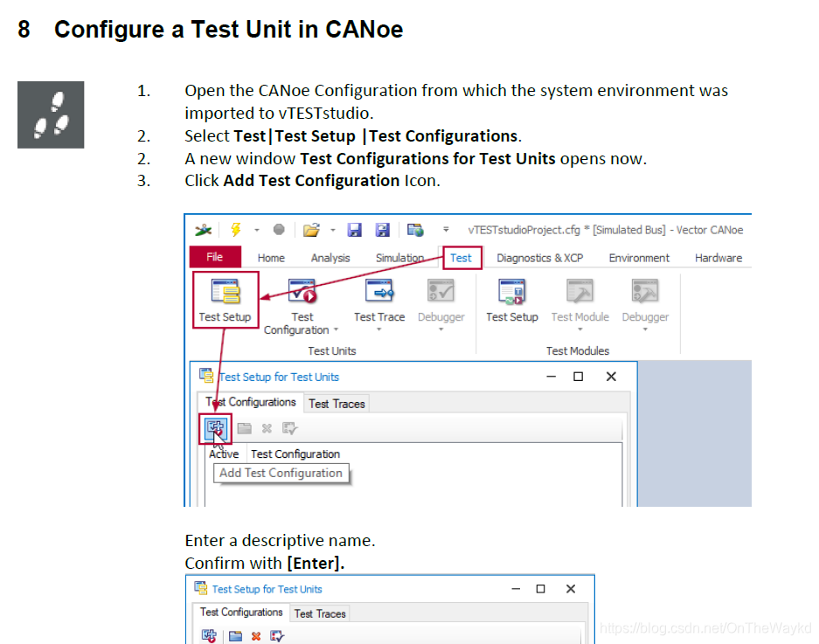Click the single floppy save icon
The image size is (819, 644).
click(355, 230)
